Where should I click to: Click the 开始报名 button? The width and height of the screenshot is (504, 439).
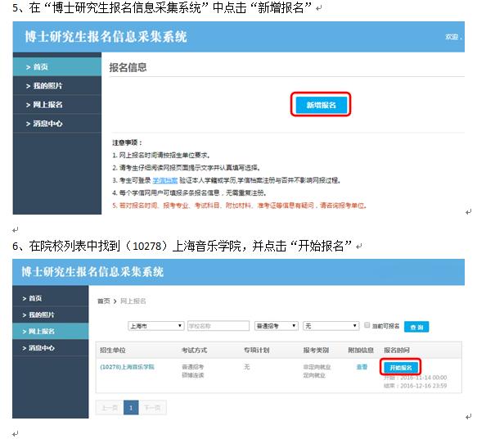click(x=401, y=367)
